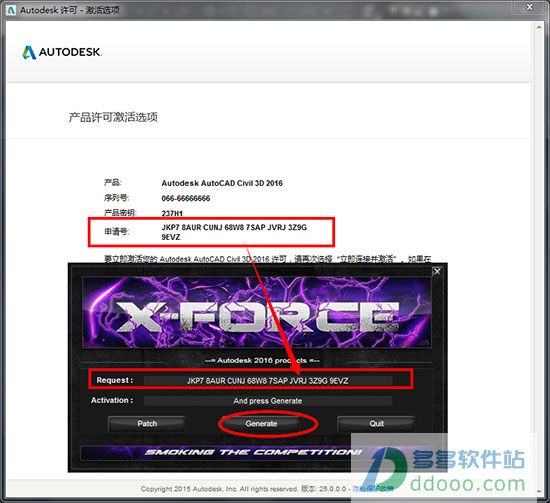Click the Autodesk logo in header
550x503 pixels.
point(62,52)
